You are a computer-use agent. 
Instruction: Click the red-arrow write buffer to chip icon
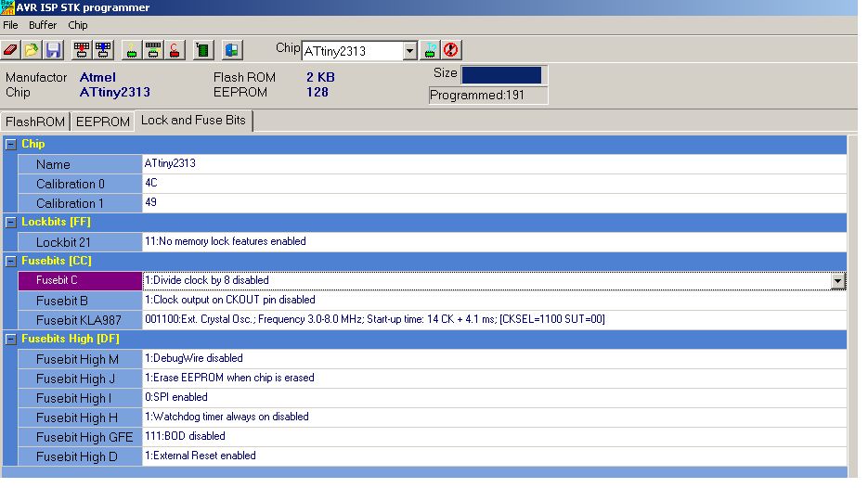tap(82, 50)
